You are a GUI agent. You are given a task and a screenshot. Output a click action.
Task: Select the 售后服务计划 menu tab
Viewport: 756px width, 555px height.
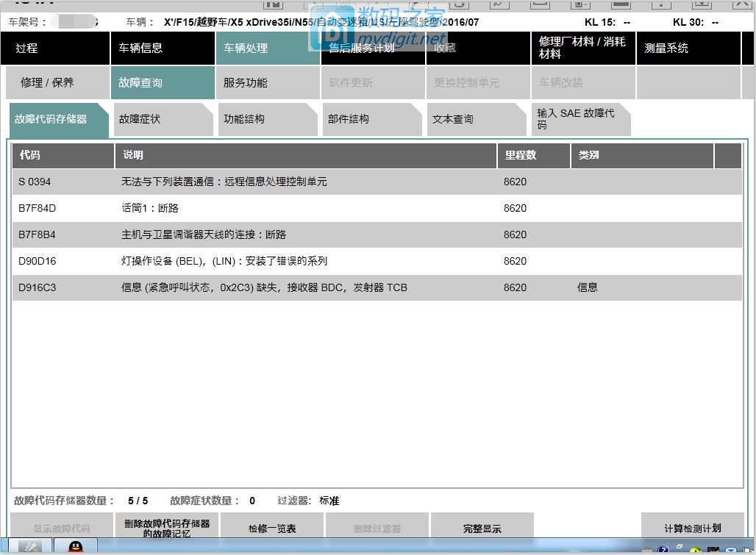pyautogui.click(x=371, y=49)
